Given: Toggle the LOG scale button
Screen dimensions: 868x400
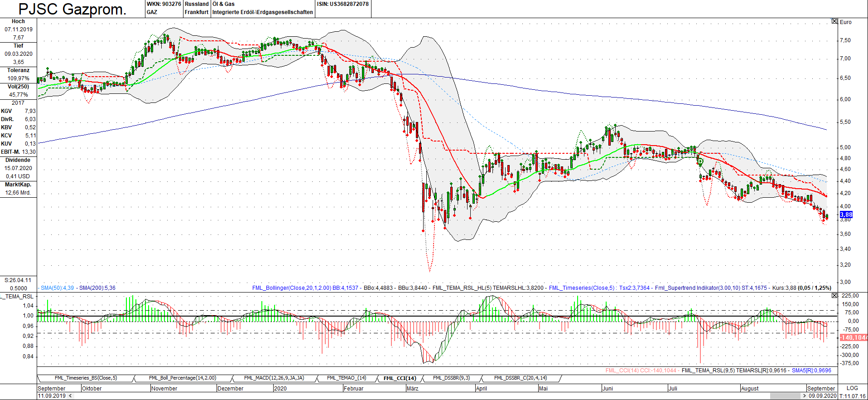Looking at the screenshot, I should 852,388.
